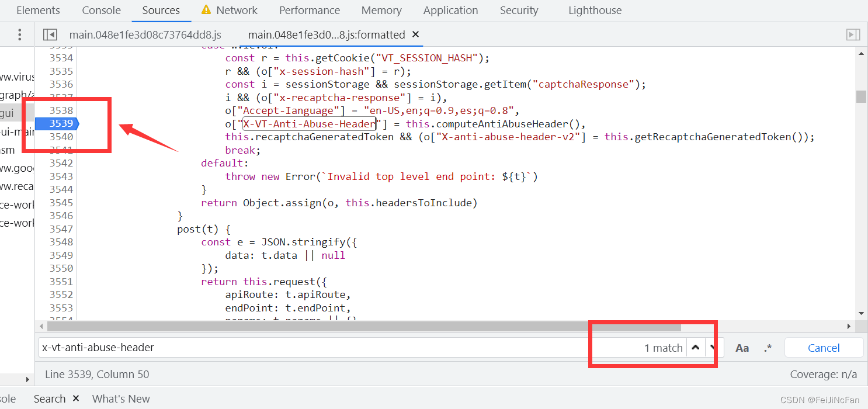
Task: Jump to the previous search match
Action: [695, 347]
